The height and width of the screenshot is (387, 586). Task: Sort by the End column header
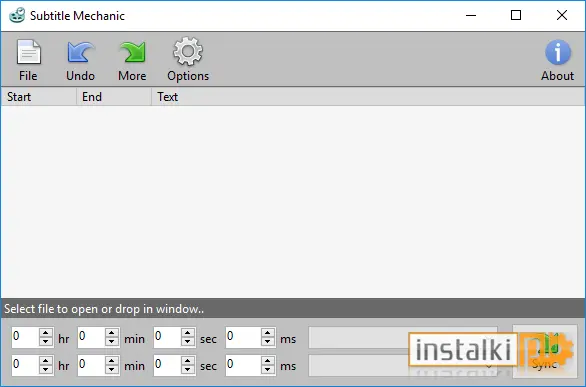pyautogui.click(x=114, y=97)
